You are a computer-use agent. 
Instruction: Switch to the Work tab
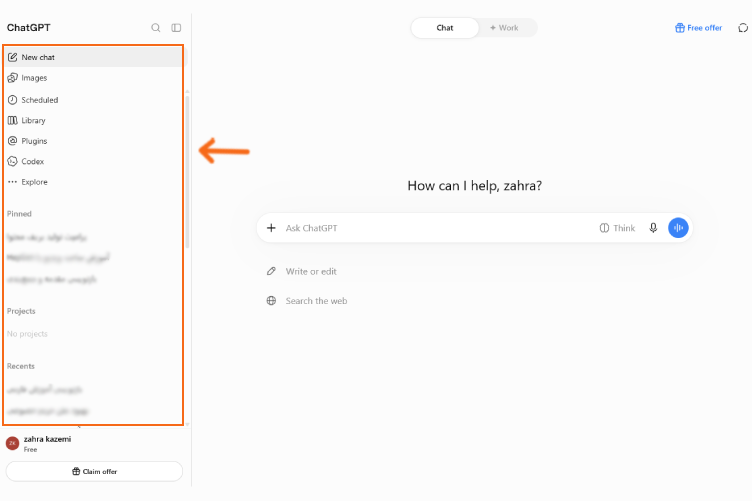pyautogui.click(x=504, y=28)
